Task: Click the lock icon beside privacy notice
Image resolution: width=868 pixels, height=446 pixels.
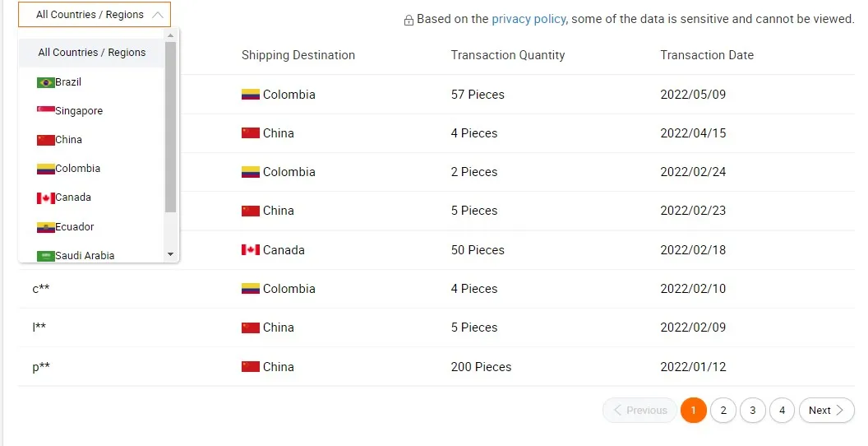Action: (409, 20)
